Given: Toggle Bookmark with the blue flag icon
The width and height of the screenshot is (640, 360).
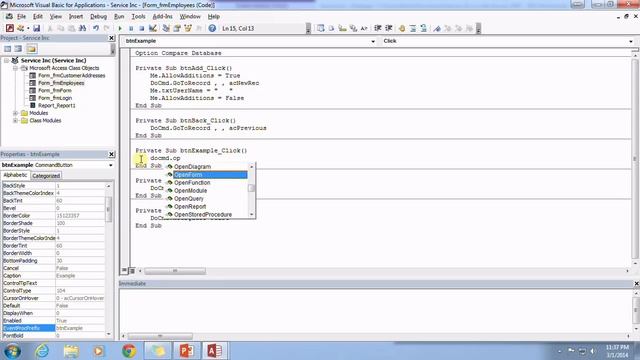Looking at the screenshot, I should (437, 28).
